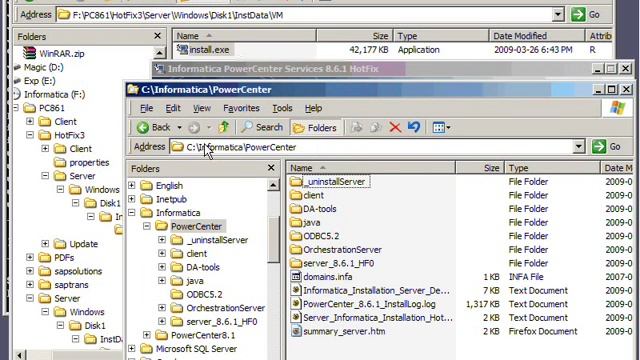The width and height of the screenshot is (640, 360).
Task: Expand the Inetpub folder in tree
Action: (132, 199)
